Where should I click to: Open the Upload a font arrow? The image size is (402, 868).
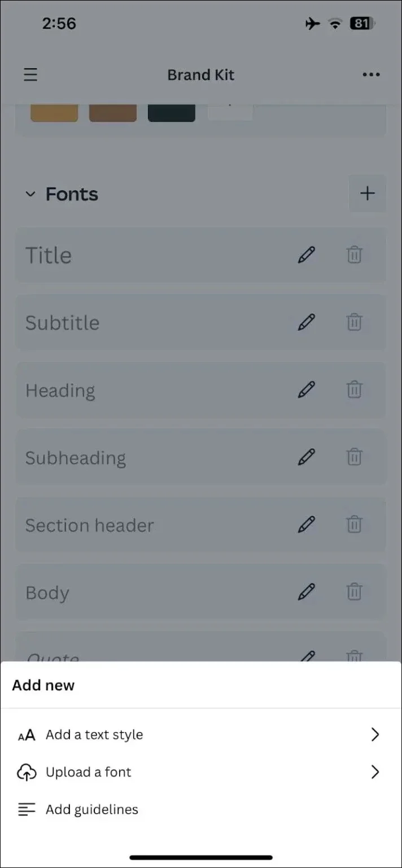(375, 772)
